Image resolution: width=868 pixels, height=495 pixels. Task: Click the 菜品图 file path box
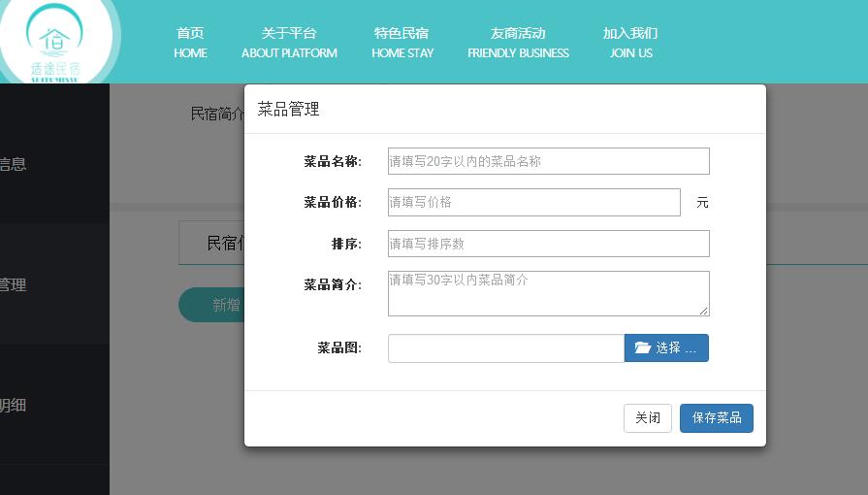coord(505,348)
